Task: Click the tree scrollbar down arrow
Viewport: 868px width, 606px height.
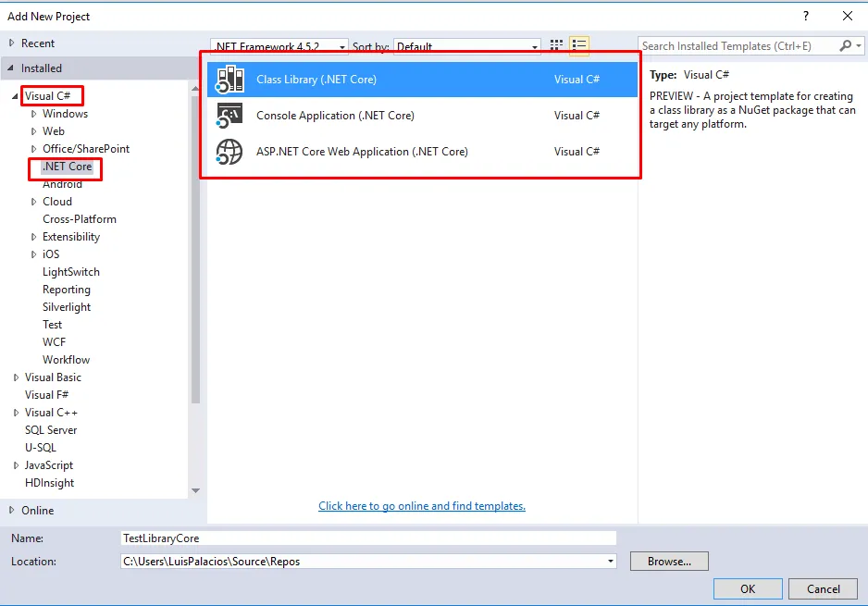Action: [195, 490]
